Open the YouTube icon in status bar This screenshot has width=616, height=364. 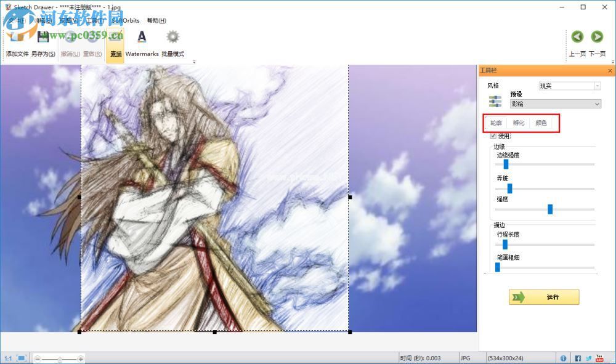(x=599, y=358)
